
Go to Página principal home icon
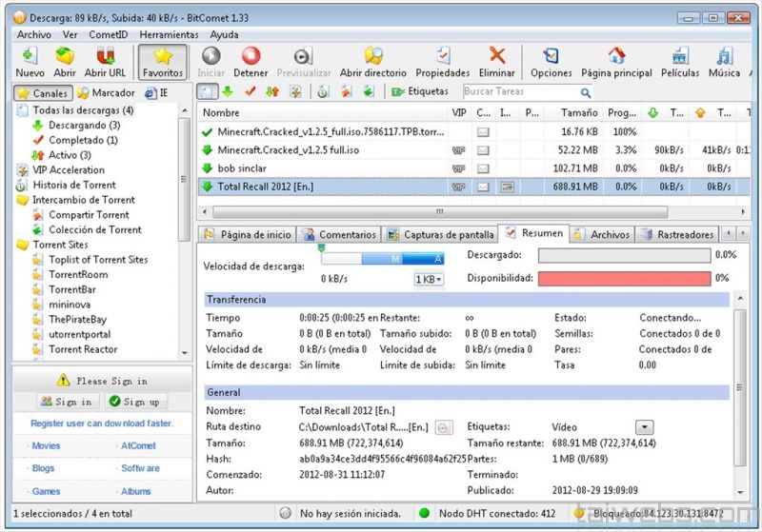click(616, 61)
